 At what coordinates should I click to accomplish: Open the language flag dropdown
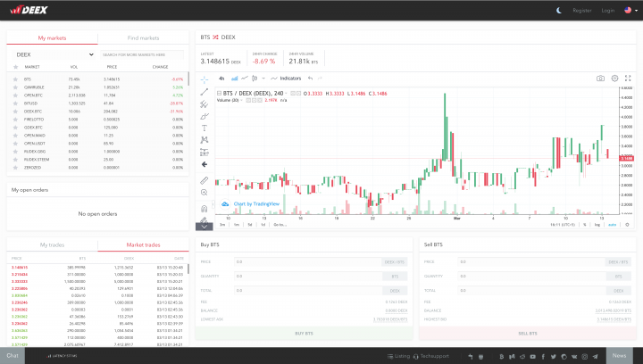tap(630, 10)
